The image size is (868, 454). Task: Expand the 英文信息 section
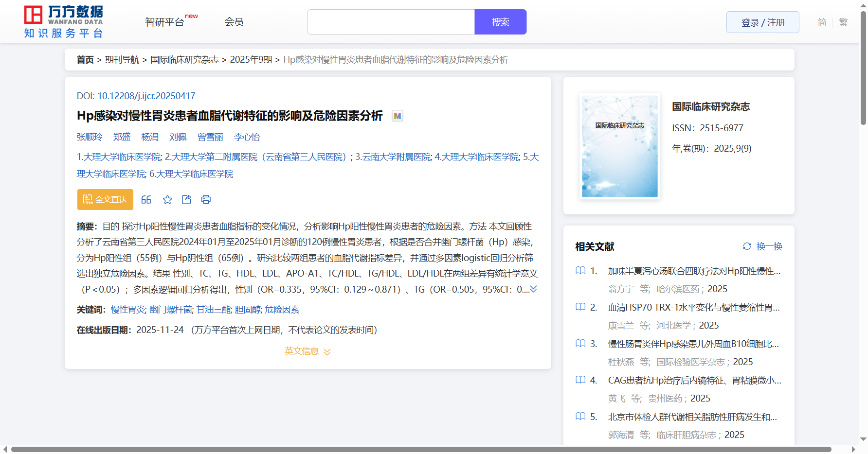click(x=307, y=351)
